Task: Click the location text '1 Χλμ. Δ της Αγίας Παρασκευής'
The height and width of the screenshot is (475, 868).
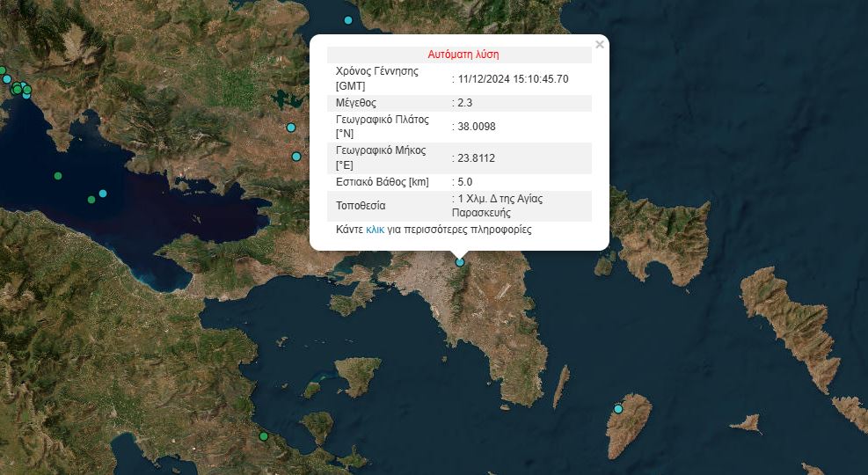Action: (x=497, y=206)
